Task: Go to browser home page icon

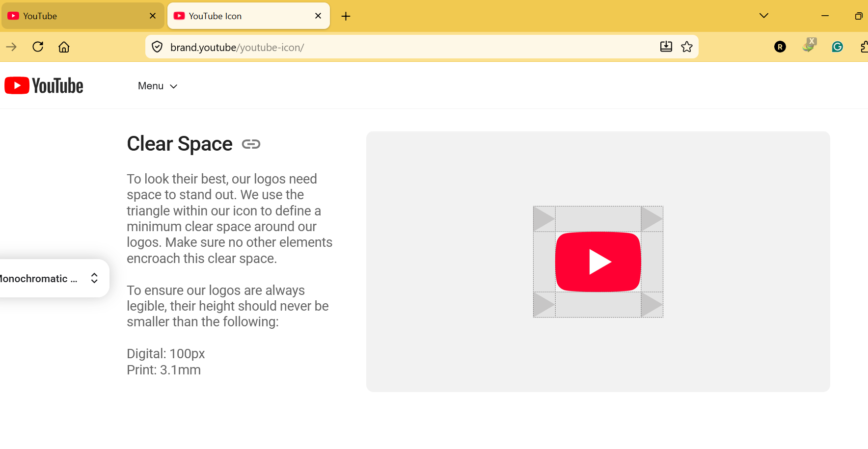Action: [64, 47]
